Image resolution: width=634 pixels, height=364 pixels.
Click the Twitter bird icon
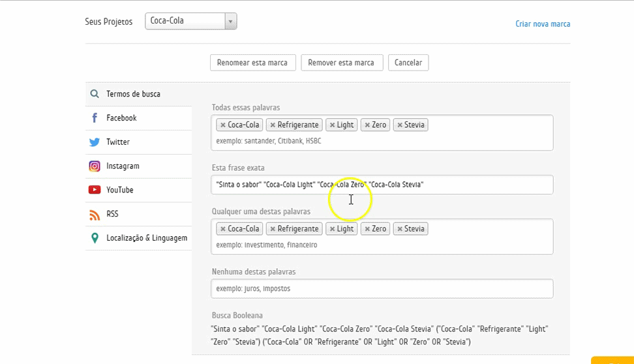95,142
